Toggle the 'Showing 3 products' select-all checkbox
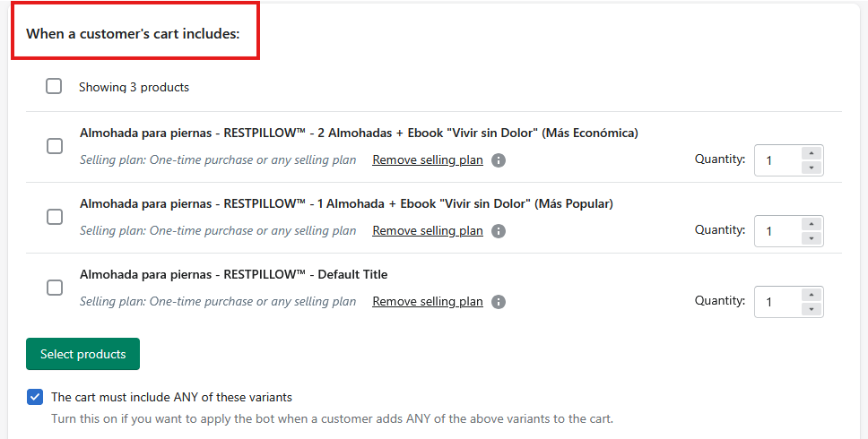This screenshot has height=439, width=868. (x=54, y=87)
